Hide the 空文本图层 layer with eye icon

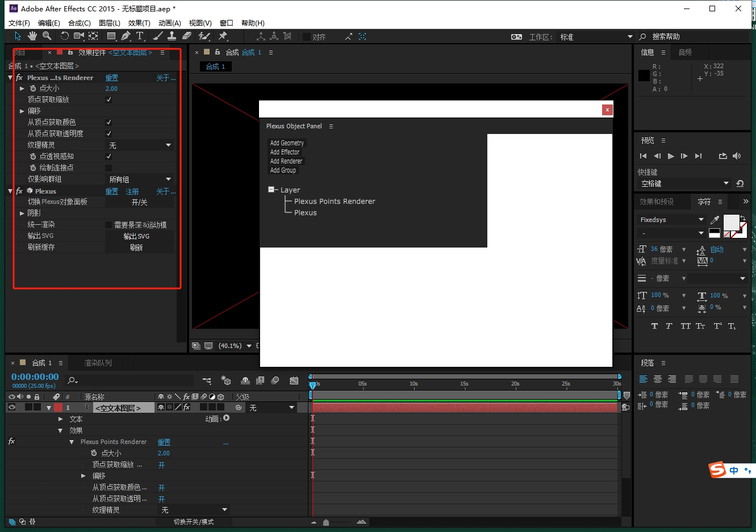[11, 407]
